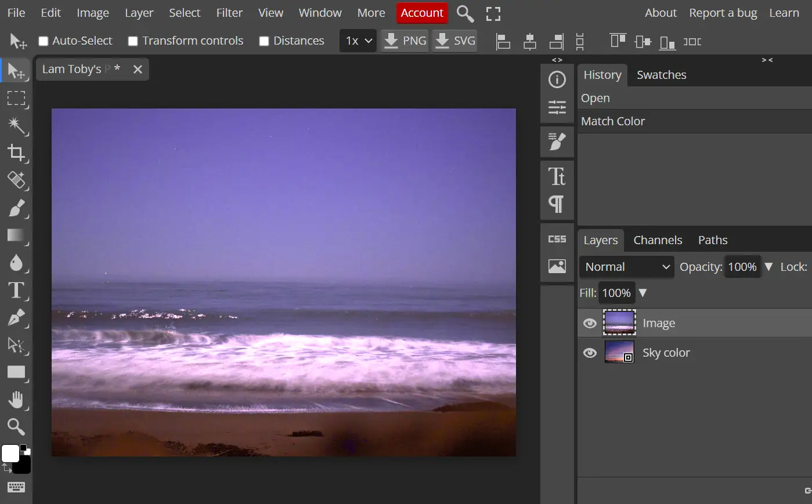Select the Pen tool
This screenshot has width=812, height=504.
pos(16,317)
